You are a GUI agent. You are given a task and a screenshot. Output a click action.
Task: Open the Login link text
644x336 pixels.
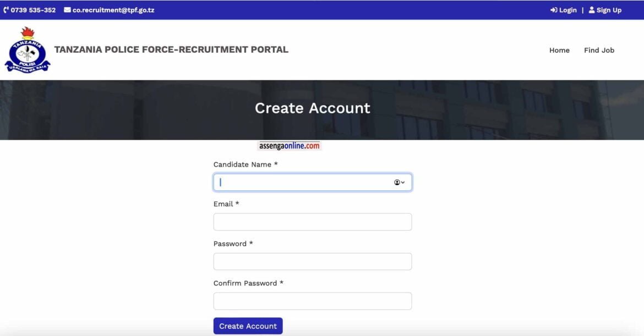point(567,10)
